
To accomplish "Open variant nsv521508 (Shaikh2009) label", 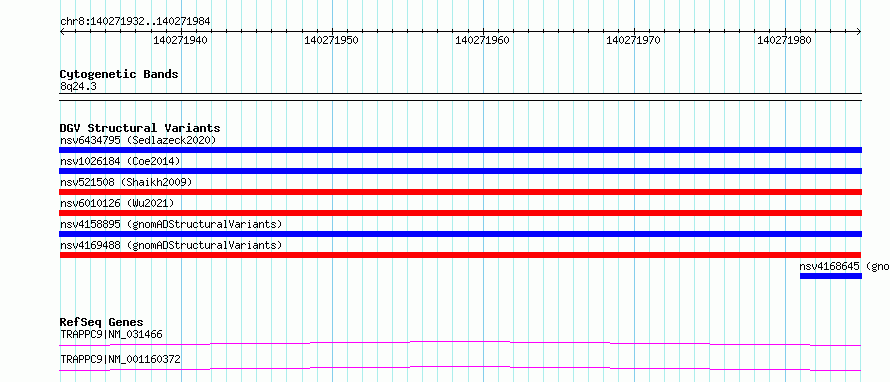I will (126, 182).
